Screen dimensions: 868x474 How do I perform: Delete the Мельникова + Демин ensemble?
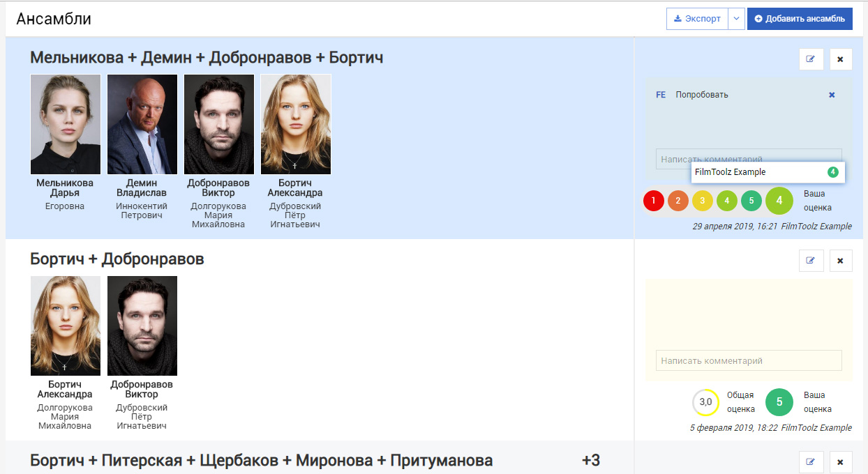pos(840,59)
